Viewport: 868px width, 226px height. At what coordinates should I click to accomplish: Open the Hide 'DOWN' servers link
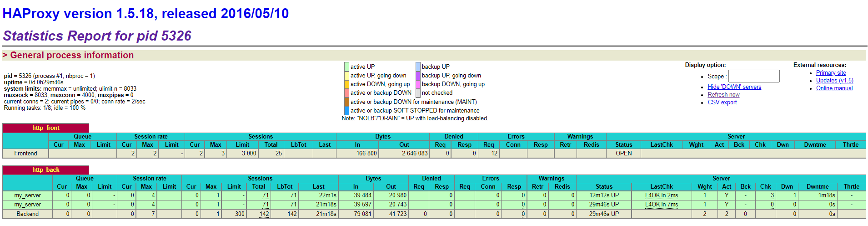734,87
